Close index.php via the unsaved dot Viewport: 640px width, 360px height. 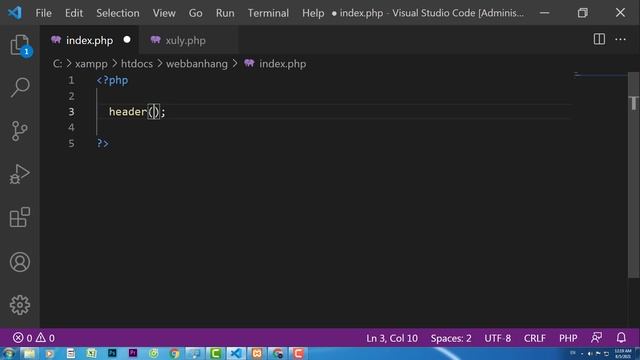pos(127,40)
